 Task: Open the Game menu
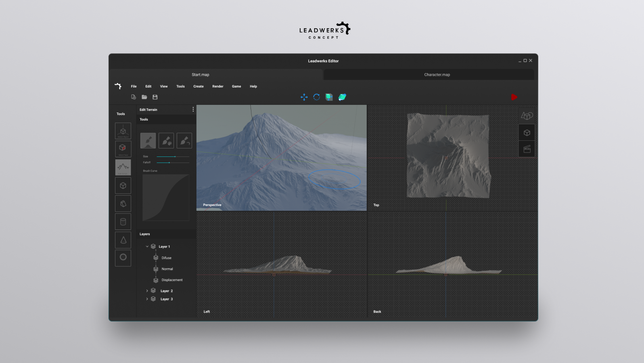pos(236,86)
